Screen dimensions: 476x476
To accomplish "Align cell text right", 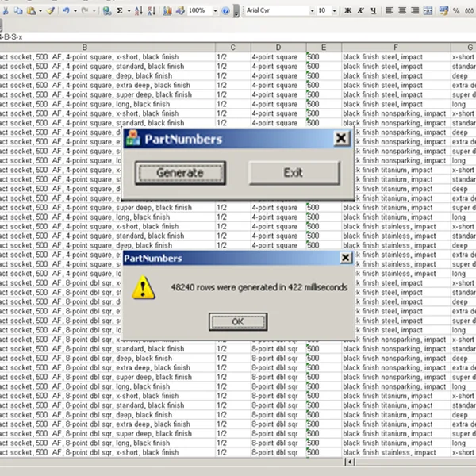I will tap(415, 11).
